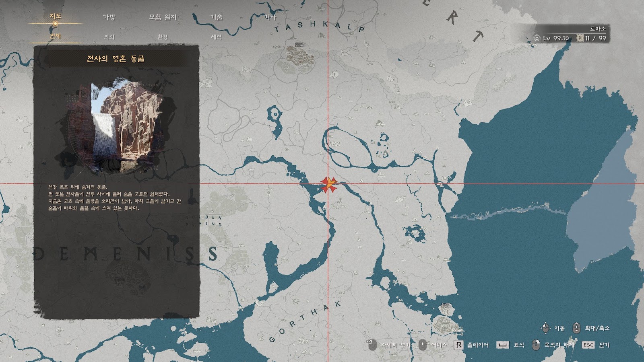Click the spacebar 표식 marker key icon

(502, 345)
